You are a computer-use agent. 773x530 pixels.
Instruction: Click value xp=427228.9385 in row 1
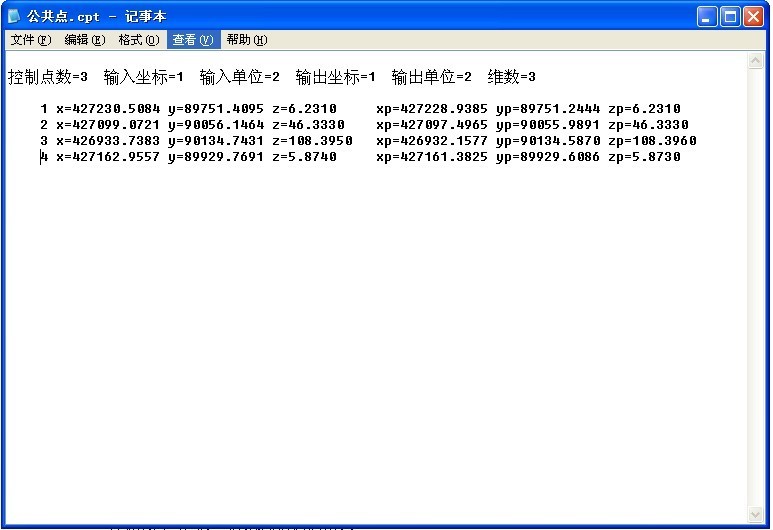click(432, 108)
